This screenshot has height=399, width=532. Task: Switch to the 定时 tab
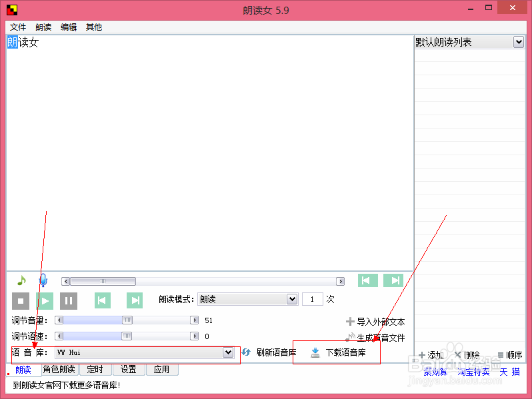coord(95,369)
